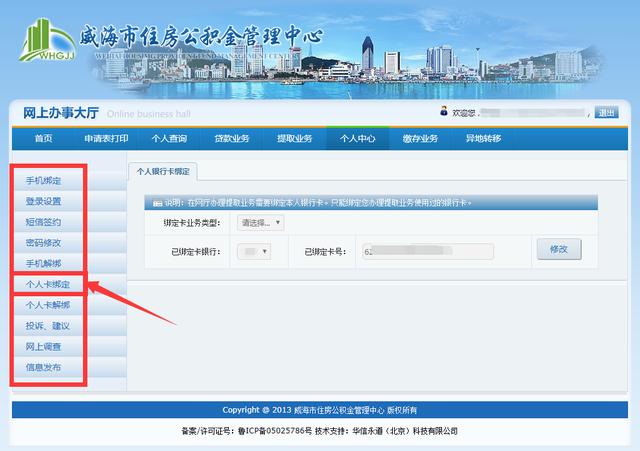This screenshot has width=640, height=451.
Task: Click the Online business hall subtitle
Action: click(x=149, y=114)
